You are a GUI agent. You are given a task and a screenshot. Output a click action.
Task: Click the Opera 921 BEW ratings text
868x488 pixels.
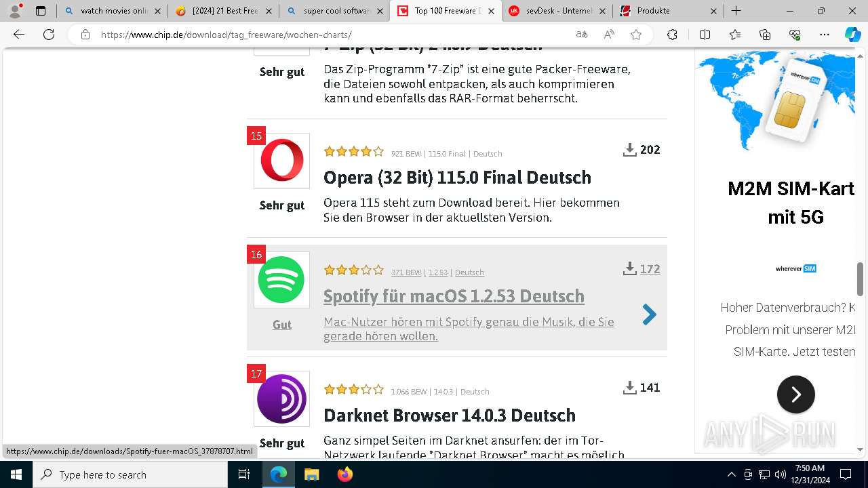pos(406,154)
